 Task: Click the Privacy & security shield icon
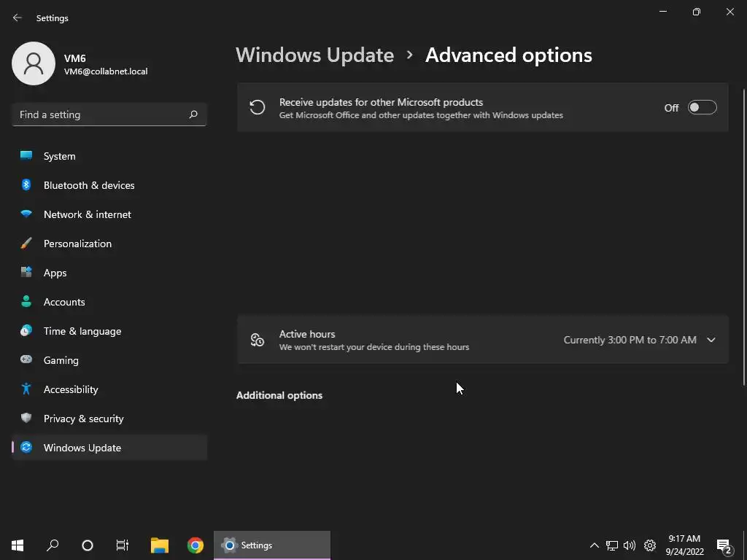(26, 418)
